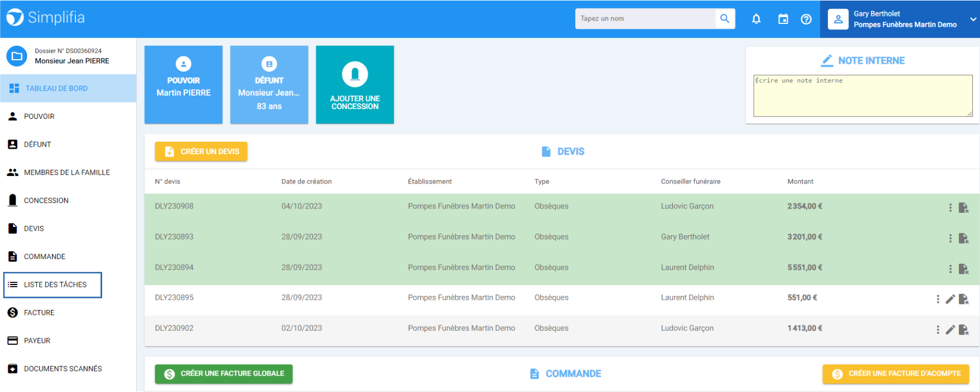Click devis number DLY230902
980x392 pixels.
coord(174,328)
